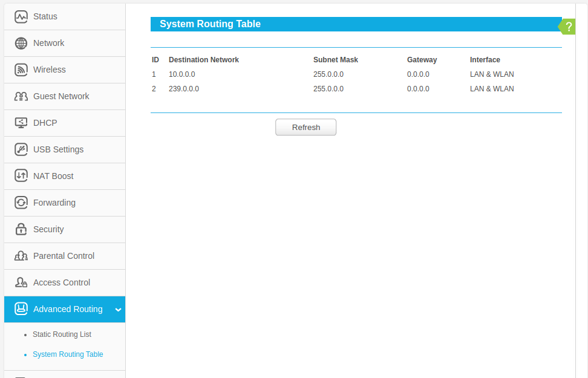Click the Forwarding cycle icon

[21, 203]
